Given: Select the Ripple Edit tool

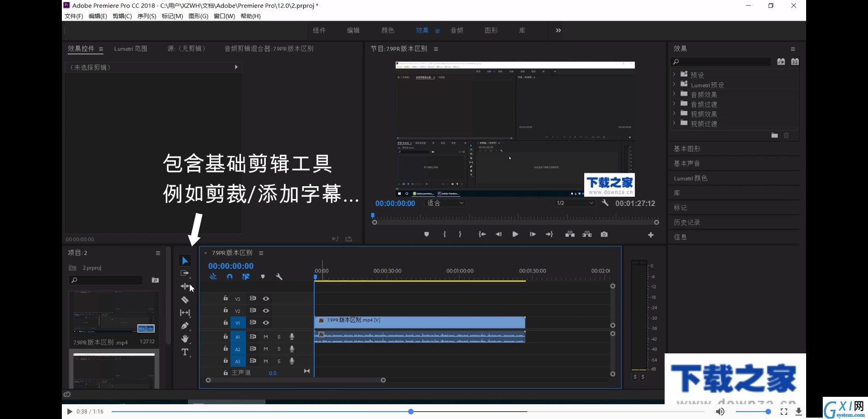Looking at the screenshot, I should (x=185, y=286).
